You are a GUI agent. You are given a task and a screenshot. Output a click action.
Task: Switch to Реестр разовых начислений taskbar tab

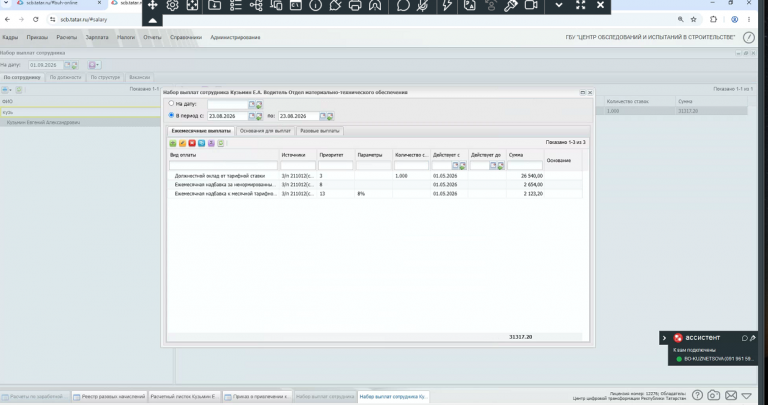[109, 396]
